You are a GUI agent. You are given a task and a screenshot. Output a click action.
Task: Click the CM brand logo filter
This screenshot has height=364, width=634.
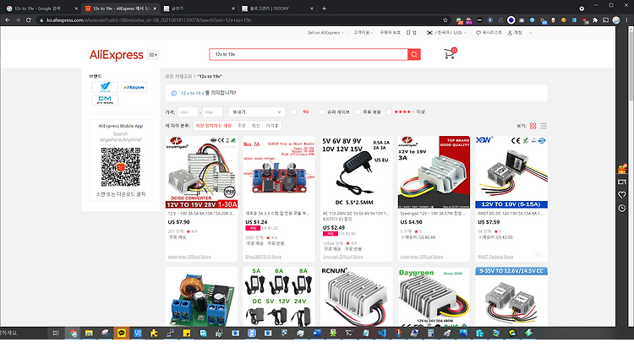point(105,100)
